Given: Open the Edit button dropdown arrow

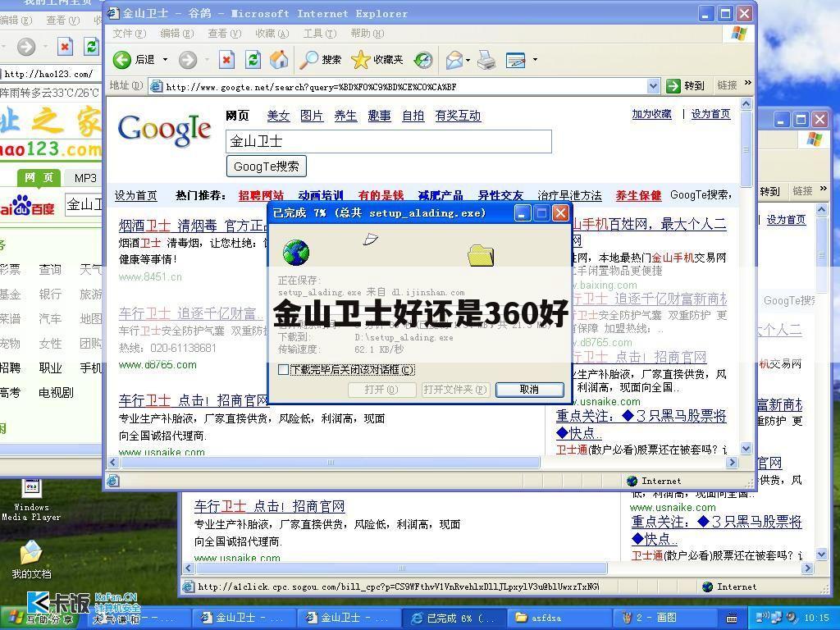Looking at the screenshot, I should tap(535, 59).
